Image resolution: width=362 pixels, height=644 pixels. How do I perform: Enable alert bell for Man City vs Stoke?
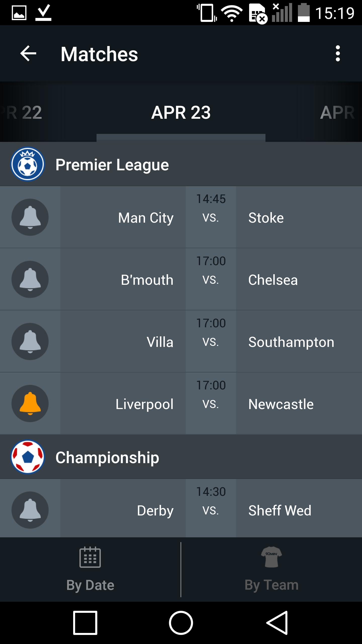point(30,217)
